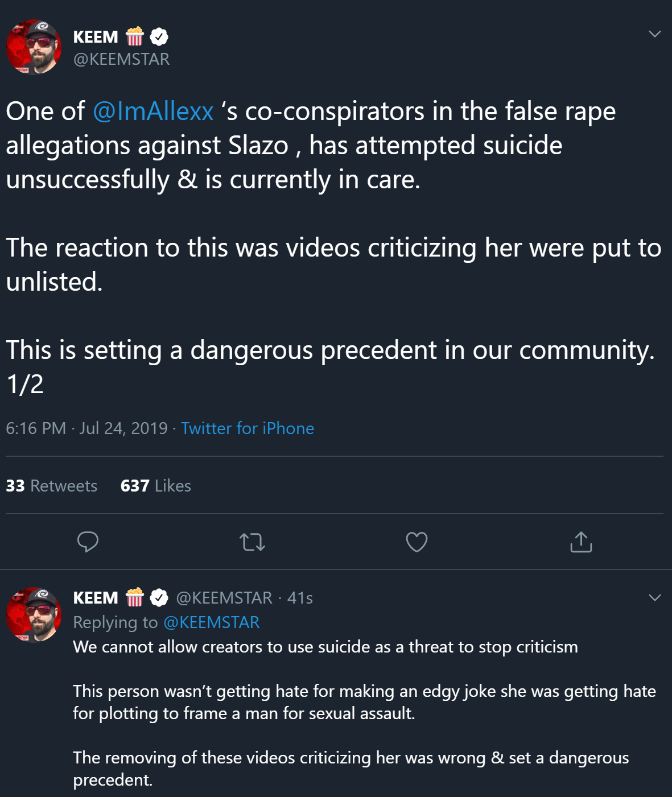Open KEEM's avatar on the reply
Viewport: 672px width, 797px height.
(x=34, y=615)
